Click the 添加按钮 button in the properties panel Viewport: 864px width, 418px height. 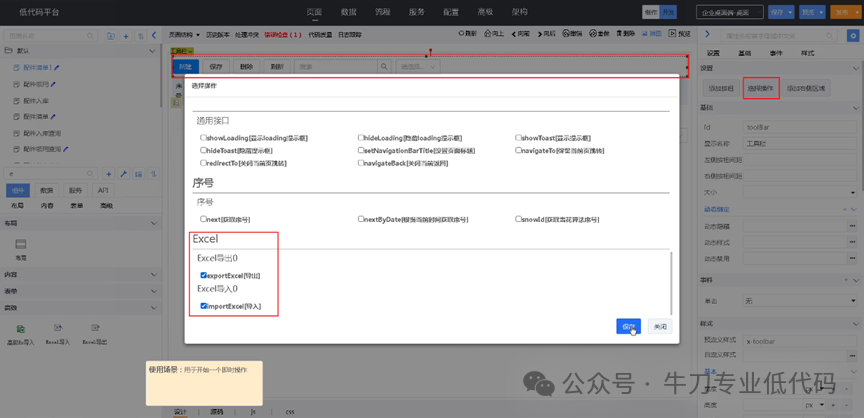point(721,88)
